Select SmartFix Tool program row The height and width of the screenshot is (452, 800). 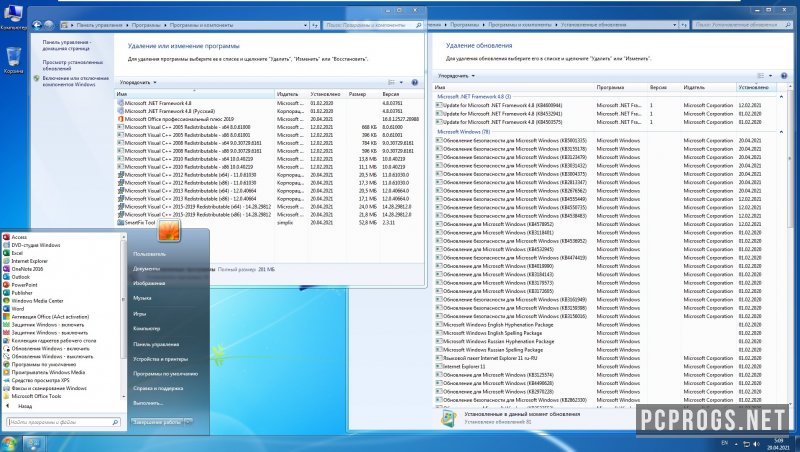pos(269,223)
